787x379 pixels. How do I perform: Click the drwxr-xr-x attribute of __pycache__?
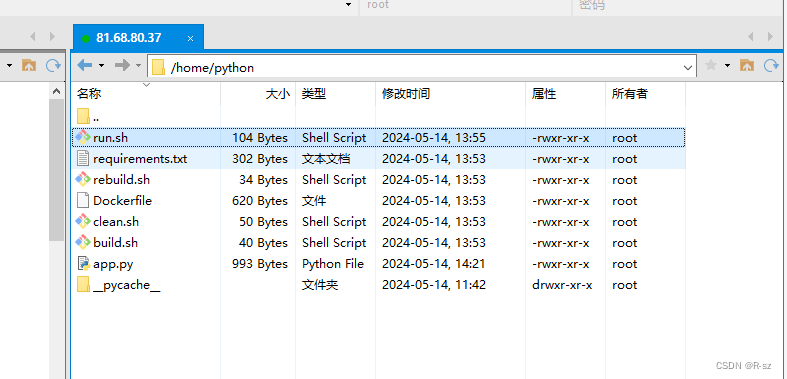pyautogui.click(x=562, y=285)
